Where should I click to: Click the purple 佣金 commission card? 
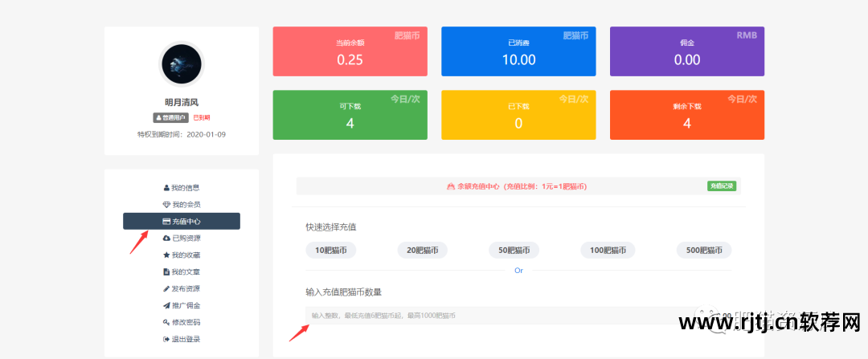pyautogui.click(x=687, y=51)
